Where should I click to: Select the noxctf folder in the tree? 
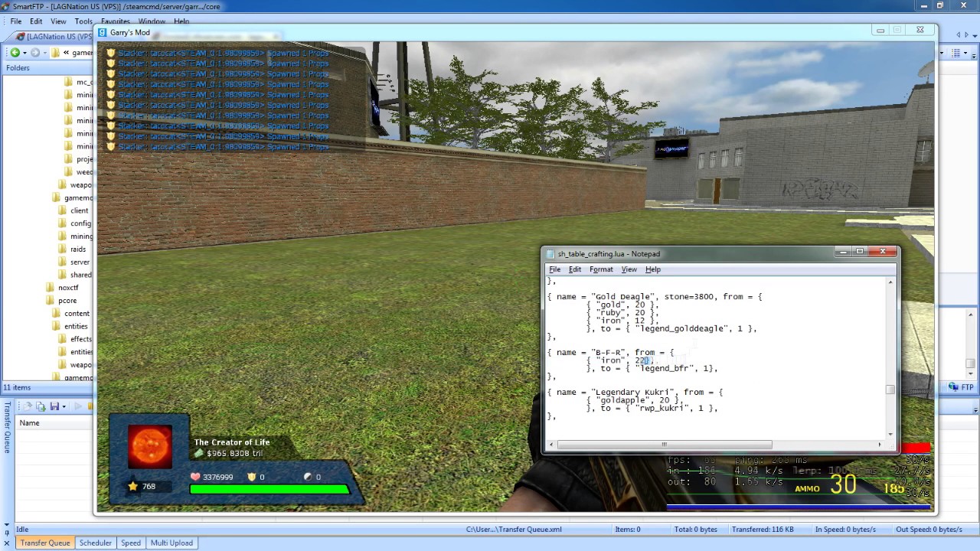pos(68,288)
